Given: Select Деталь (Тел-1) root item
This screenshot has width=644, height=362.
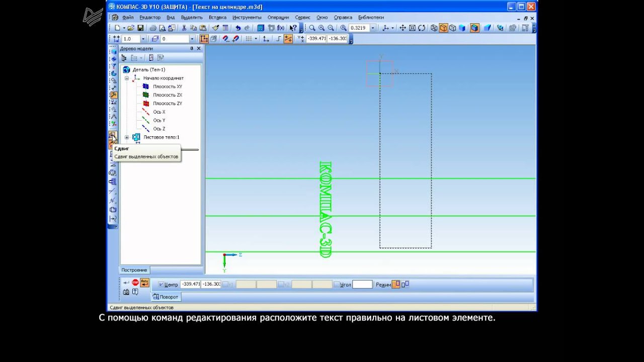Looking at the screenshot, I should [x=149, y=70].
